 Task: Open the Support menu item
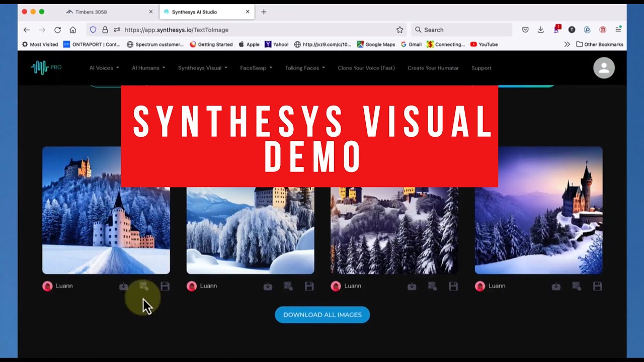click(481, 68)
